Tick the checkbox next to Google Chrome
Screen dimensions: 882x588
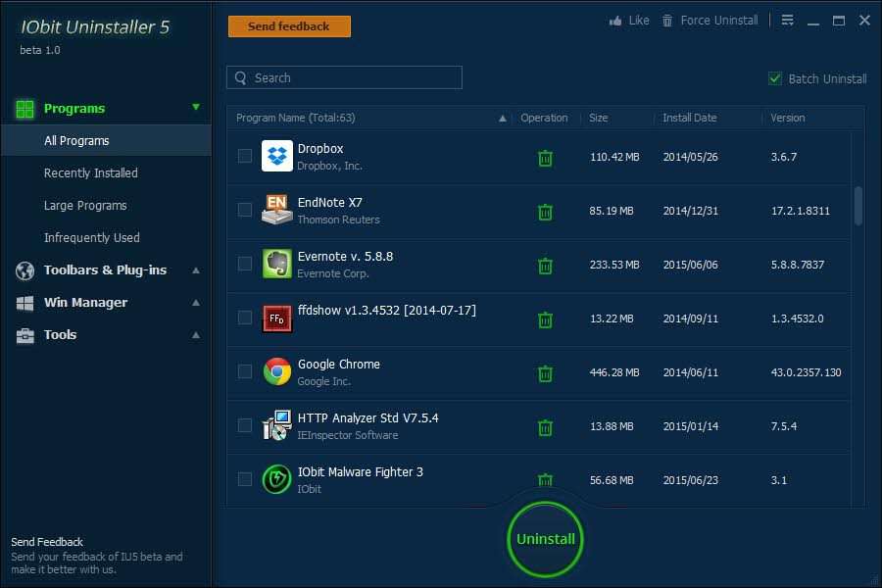[245, 371]
